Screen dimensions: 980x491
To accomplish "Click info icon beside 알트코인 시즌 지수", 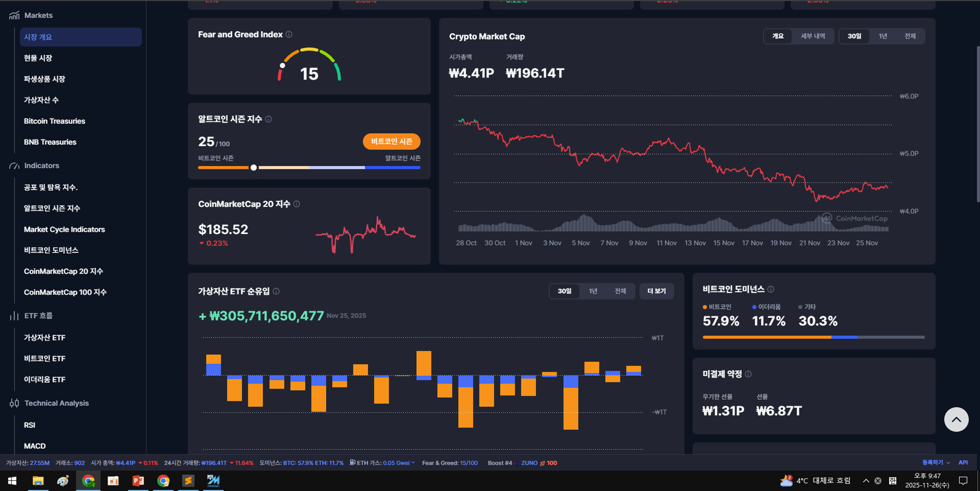I will [x=269, y=119].
